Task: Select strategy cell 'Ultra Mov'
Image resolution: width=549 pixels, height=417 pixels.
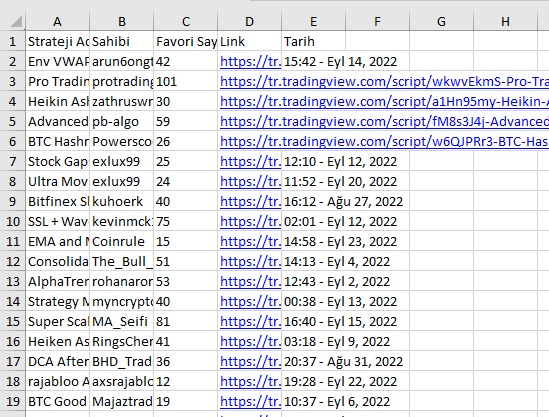Action: pyautogui.click(x=57, y=181)
